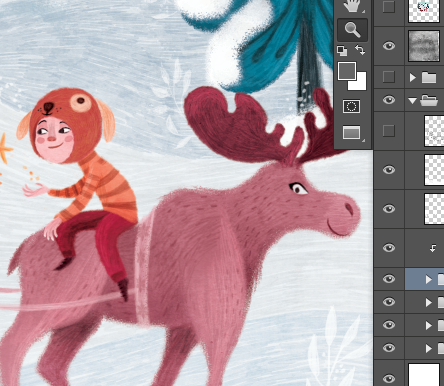The width and height of the screenshot is (444, 386).
Task: Select the colorful top layer thumbnail
Action: click(424, 11)
